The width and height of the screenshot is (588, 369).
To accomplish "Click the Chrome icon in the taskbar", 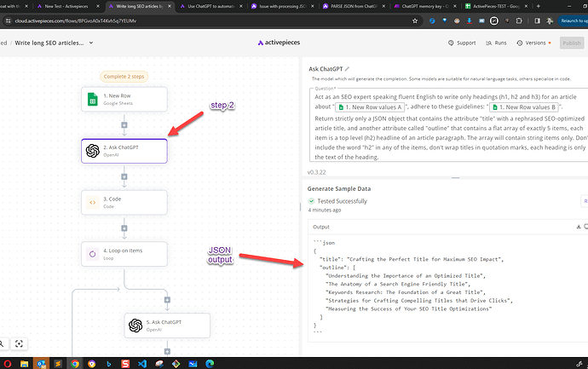I will [75, 363].
